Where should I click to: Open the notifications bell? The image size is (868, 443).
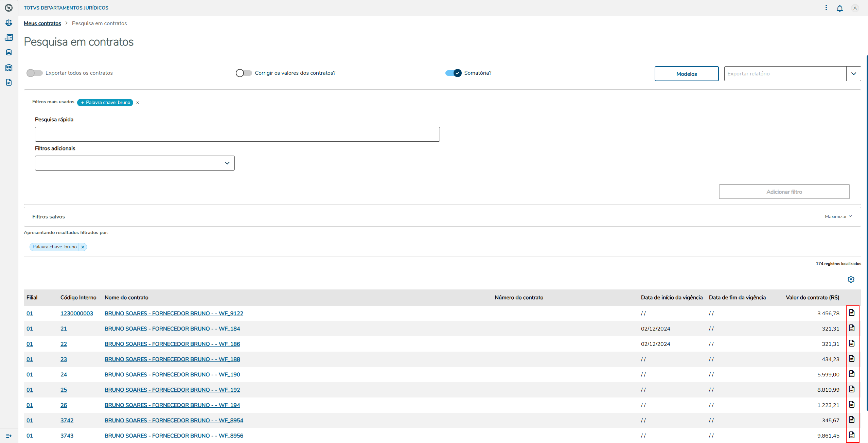point(839,8)
